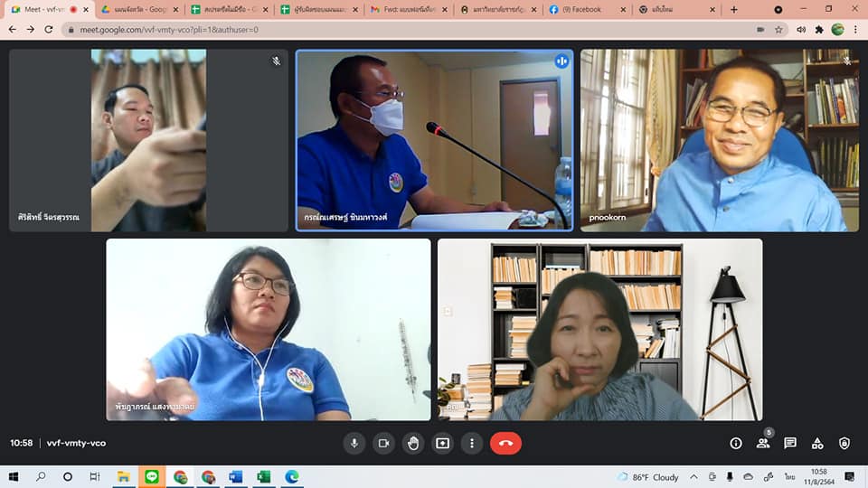868x488 pixels.
Task: Raise your hand in the meeting
Action: coord(413,443)
